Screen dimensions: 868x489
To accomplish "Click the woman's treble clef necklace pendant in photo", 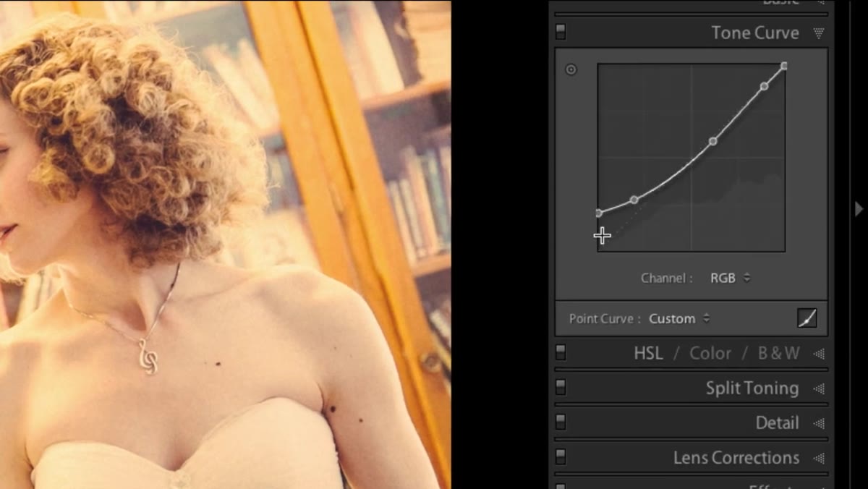I will 148,357.
